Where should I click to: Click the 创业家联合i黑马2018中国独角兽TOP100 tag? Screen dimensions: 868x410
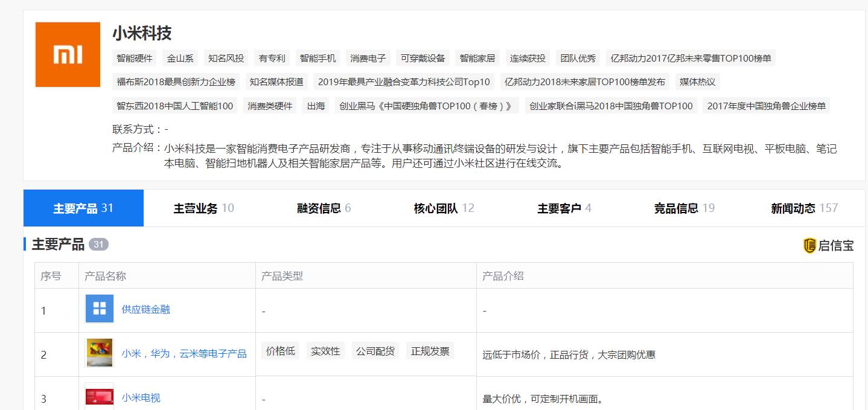611,106
